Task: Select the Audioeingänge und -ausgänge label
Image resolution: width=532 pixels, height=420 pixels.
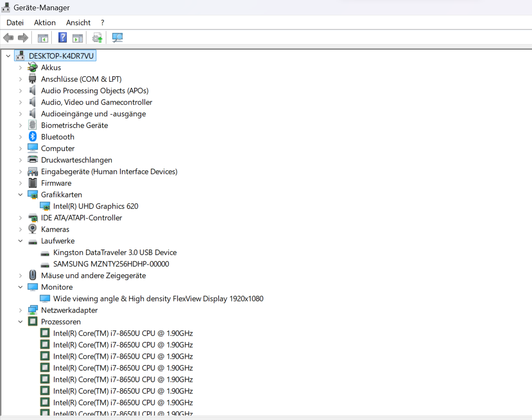Action: pyautogui.click(x=93, y=114)
